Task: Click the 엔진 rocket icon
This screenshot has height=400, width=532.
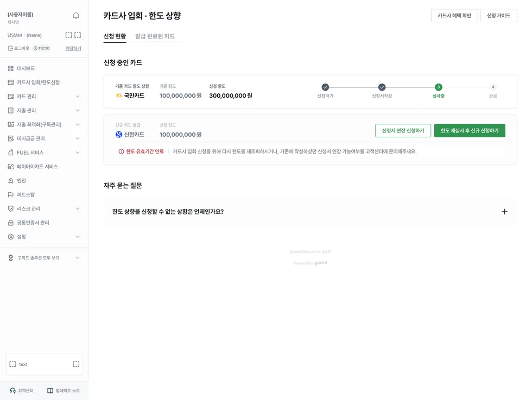Action: [x=11, y=181]
